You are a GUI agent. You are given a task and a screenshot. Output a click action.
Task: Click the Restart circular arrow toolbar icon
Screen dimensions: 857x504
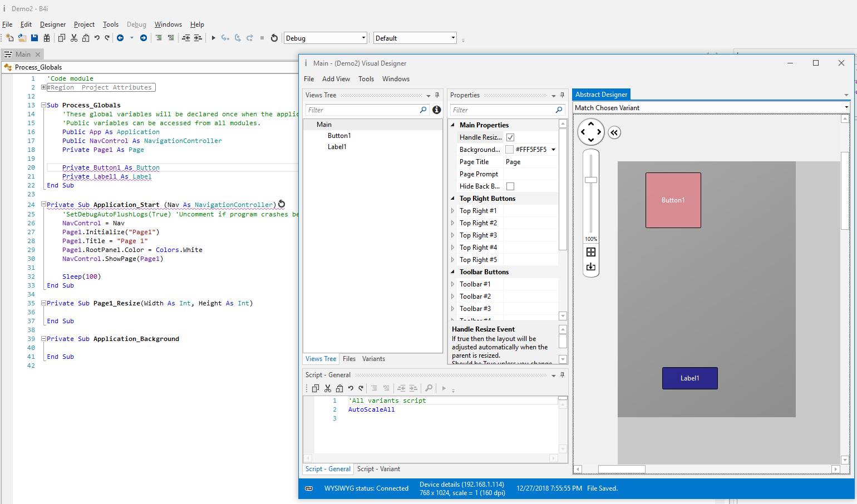pos(274,38)
